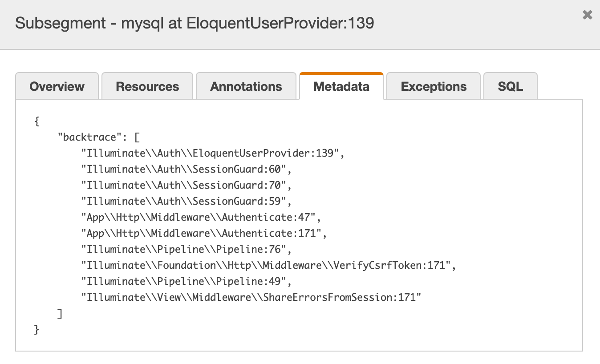View the Exceptions tab
Viewport: 600px width, 364px height.
(x=434, y=86)
